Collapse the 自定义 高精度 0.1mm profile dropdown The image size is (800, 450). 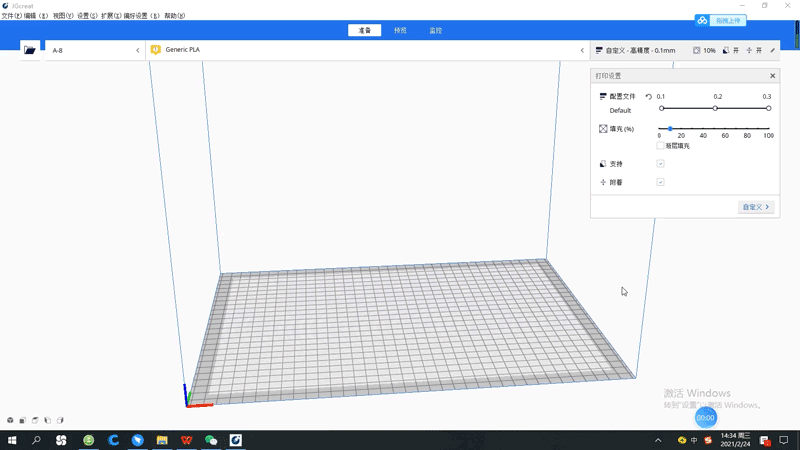tap(640, 50)
